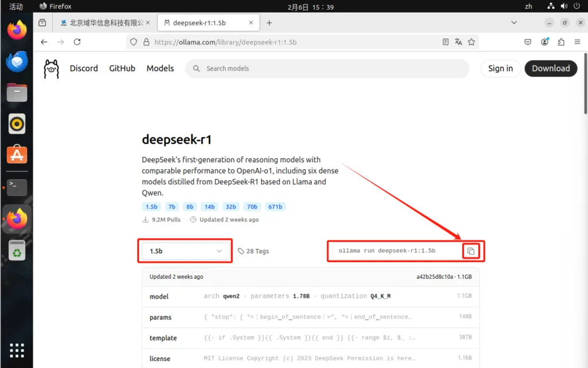Open the tracking protection shield

[133, 42]
